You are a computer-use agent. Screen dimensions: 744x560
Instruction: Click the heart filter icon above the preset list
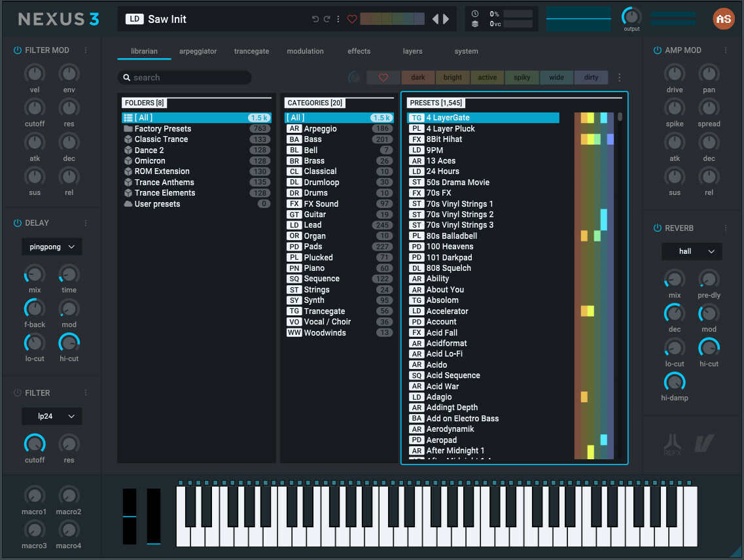383,77
